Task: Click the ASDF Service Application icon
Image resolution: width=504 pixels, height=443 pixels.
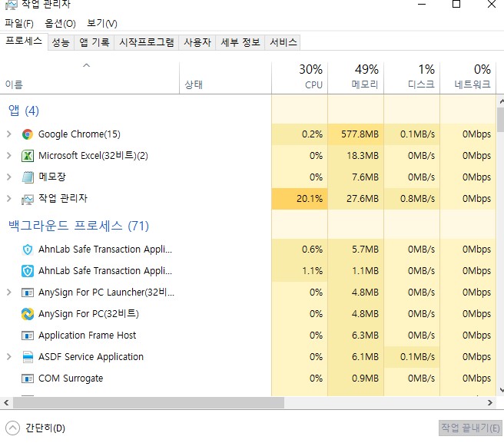Action: click(x=28, y=357)
